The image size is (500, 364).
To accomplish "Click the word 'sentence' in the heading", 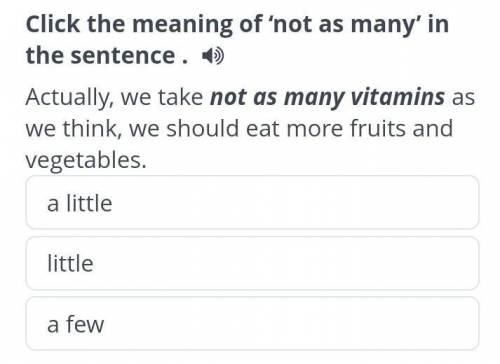I will (123, 56).
